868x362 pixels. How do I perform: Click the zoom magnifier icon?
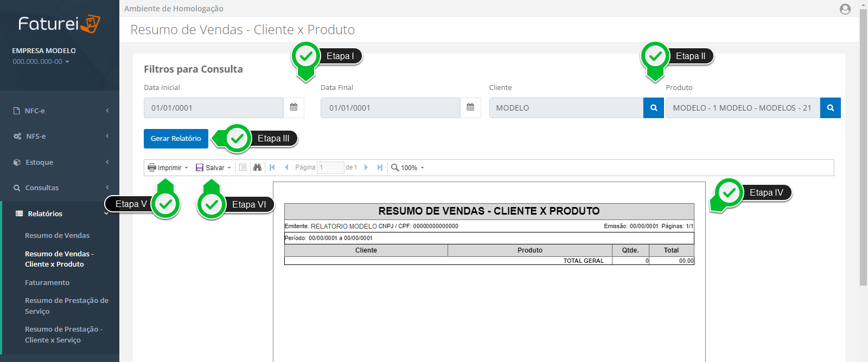click(395, 167)
